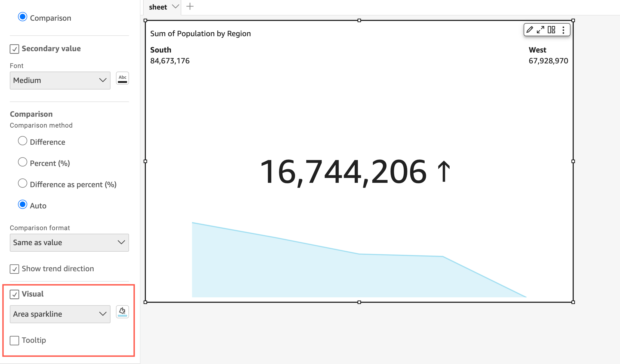Open the visual layout grid icon

pyautogui.click(x=551, y=30)
